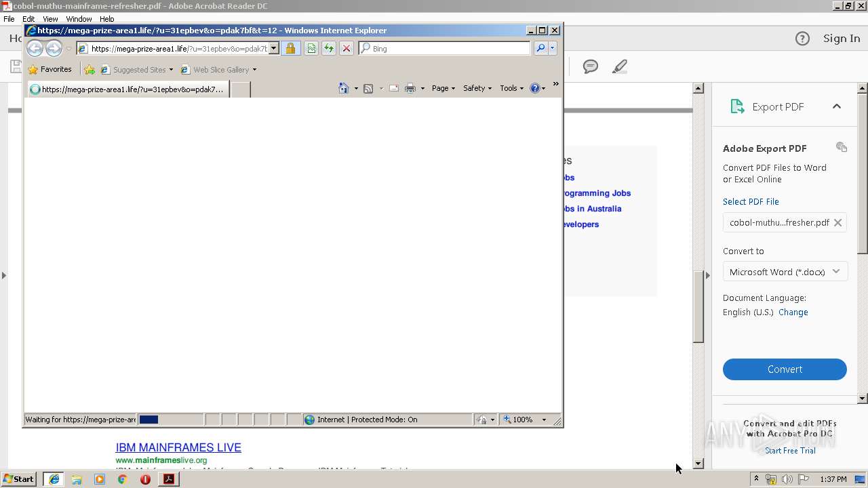The image size is (868, 488).
Task: Change IE zoom level 100% button
Action: (519, 420)
